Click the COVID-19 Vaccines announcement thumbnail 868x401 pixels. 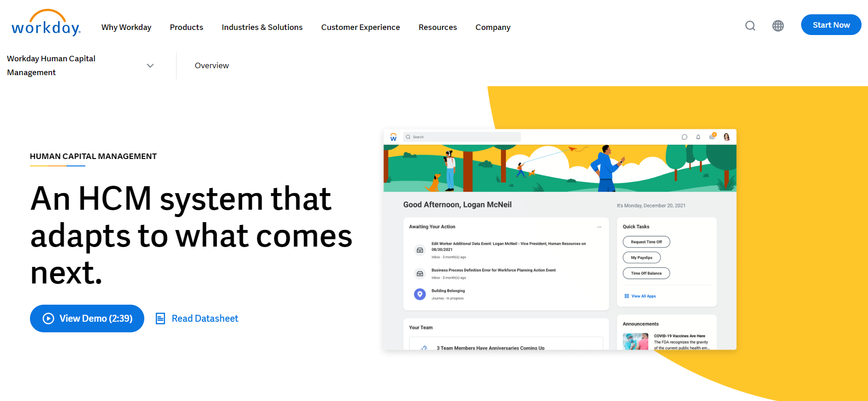(635, 342)
